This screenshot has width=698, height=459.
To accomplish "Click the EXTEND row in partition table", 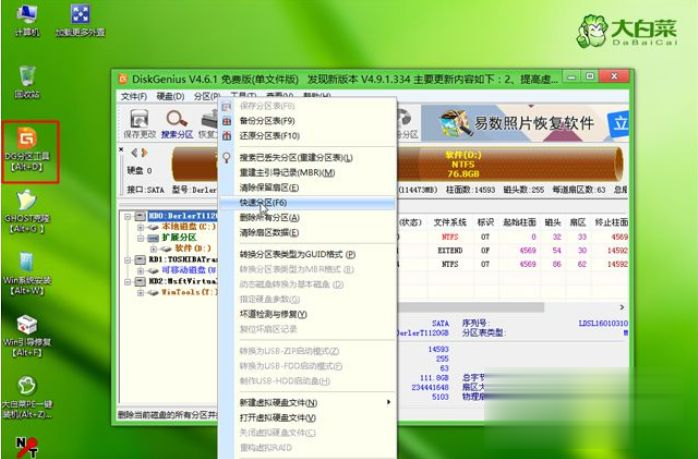I will pos(512,251).
